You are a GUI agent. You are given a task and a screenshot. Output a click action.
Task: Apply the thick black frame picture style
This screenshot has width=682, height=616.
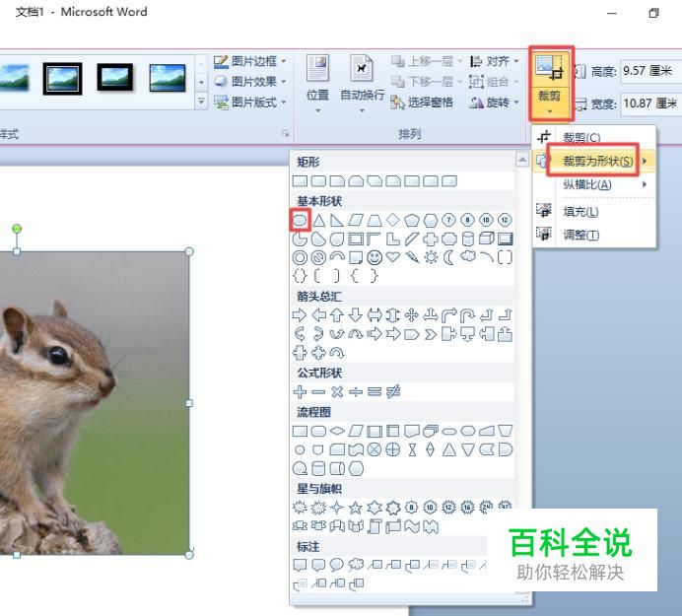pyautogui.click(x=115, y=78)
